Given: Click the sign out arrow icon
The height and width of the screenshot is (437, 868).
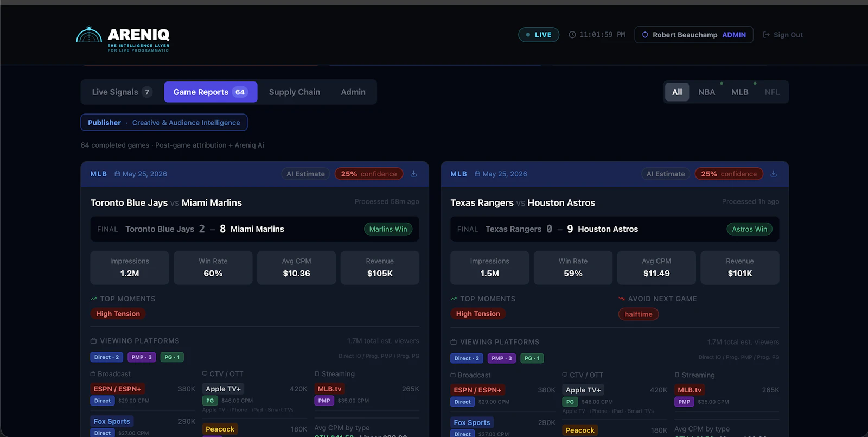Looking at the screenshot, I should tap(767, 35).
